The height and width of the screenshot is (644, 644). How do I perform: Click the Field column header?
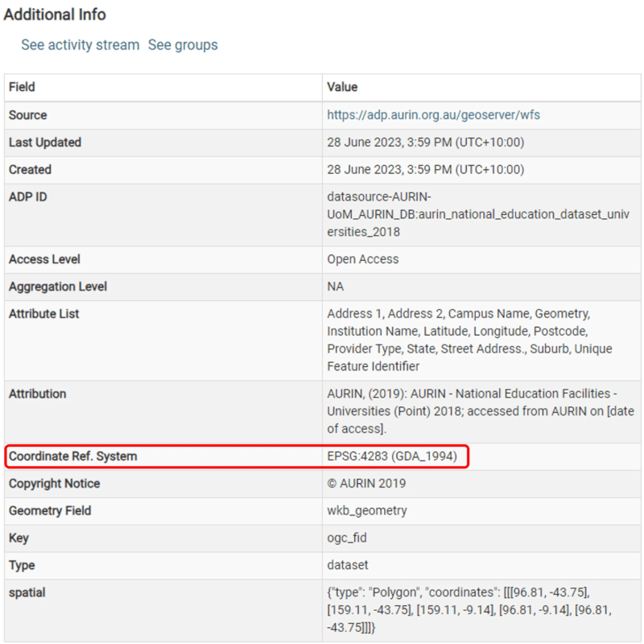[x=22, y=87]
